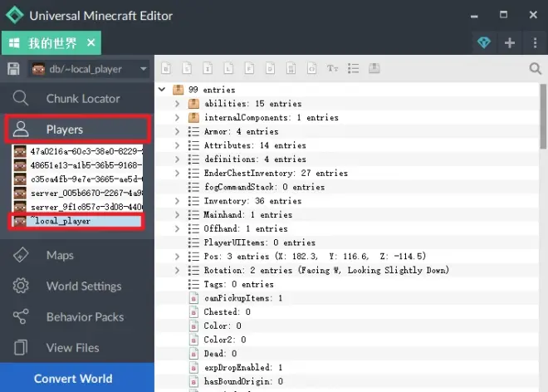Open the hamburger menu in tab bar
The image size is (548, 392).
(x=533, y=43)
